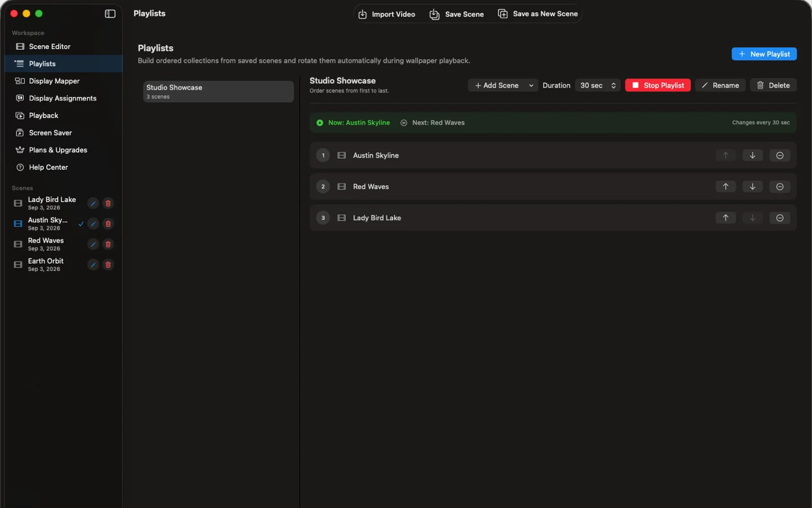The height and width of the screenshot is (508, 812).
Task: Click Save Scene in toolbar
Action: [457, 14]
